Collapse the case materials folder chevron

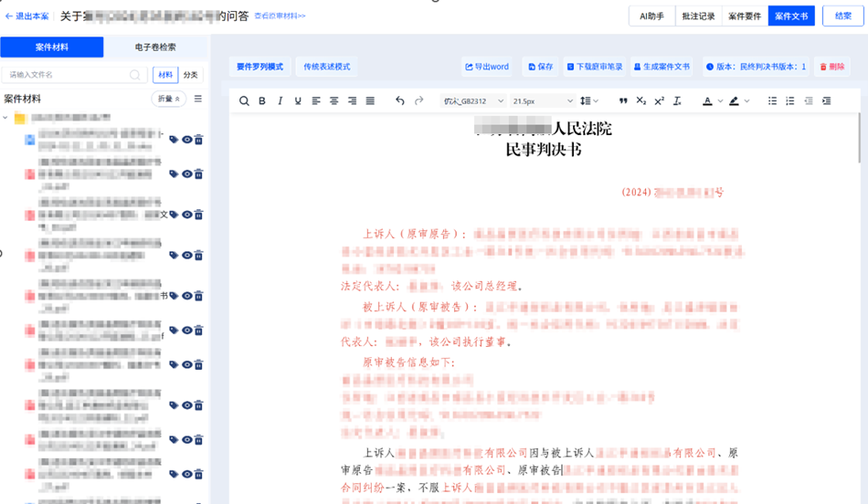[x=5, y=117]
